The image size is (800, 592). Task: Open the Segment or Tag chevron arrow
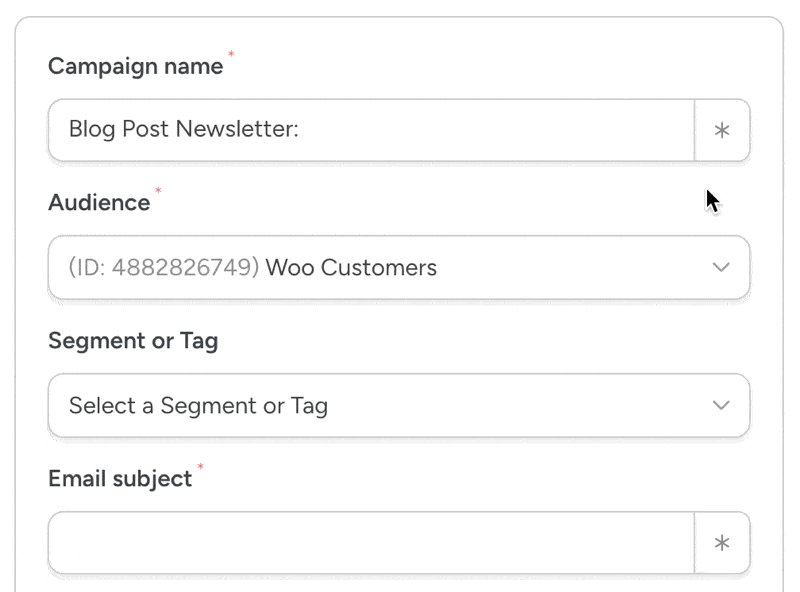721,405
